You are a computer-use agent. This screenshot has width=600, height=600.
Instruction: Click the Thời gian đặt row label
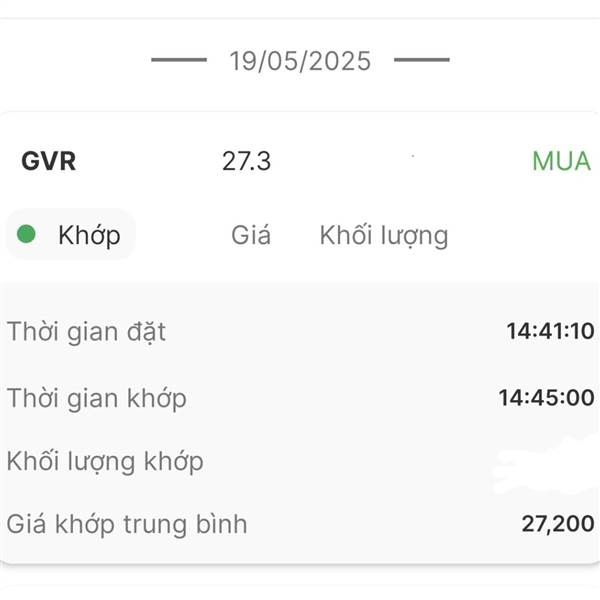[86, 332]
